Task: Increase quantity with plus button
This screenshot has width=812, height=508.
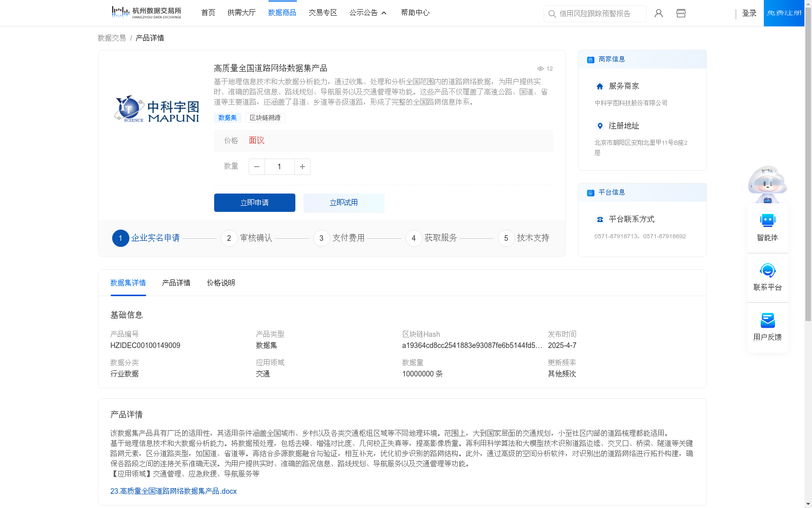Action: 302,167
